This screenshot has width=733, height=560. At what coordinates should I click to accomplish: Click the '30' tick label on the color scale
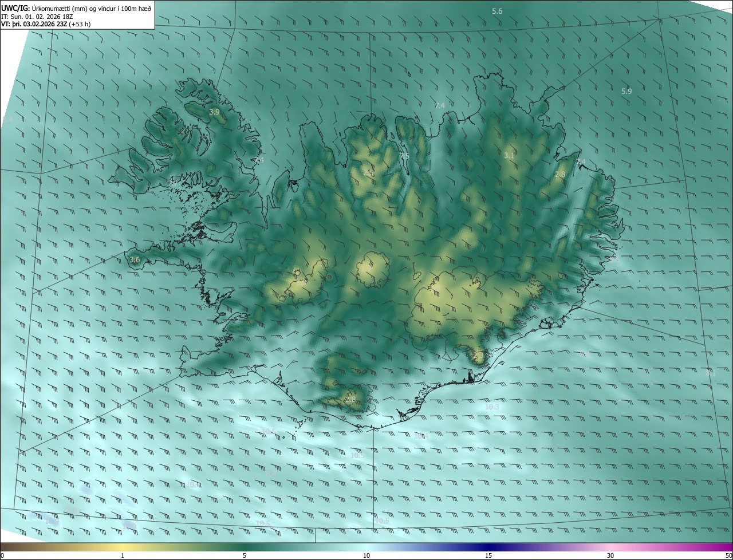pos(610,555)
